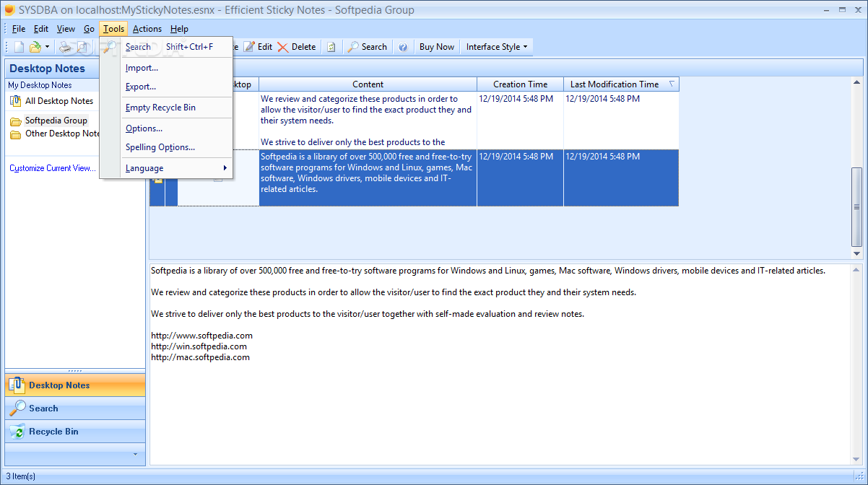
Task: Choose Search in the Tools menu
Action: coord(166,47)
